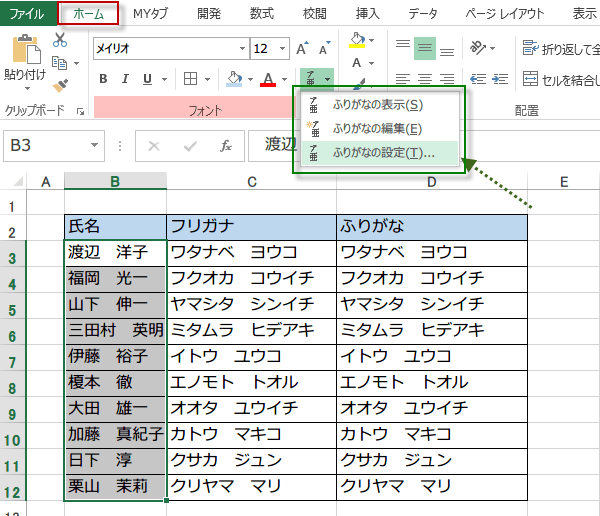The width and height of the screenshot is (600, 516).
Task: Select the Format Painter brush icon
Action: click(60, 86)
